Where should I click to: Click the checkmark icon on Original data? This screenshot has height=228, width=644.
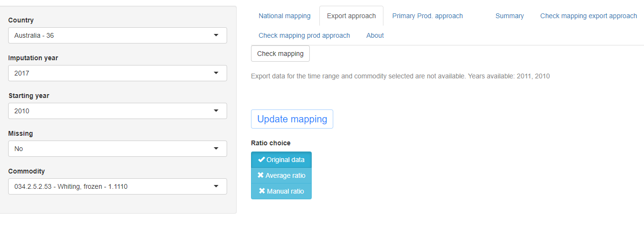tap(261, 160)
